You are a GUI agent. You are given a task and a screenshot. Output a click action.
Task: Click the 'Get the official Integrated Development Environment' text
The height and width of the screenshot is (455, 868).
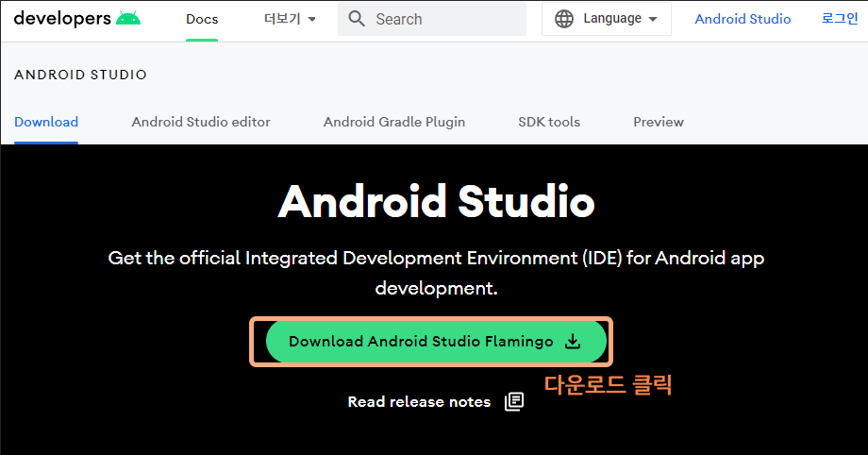(436, 273)
